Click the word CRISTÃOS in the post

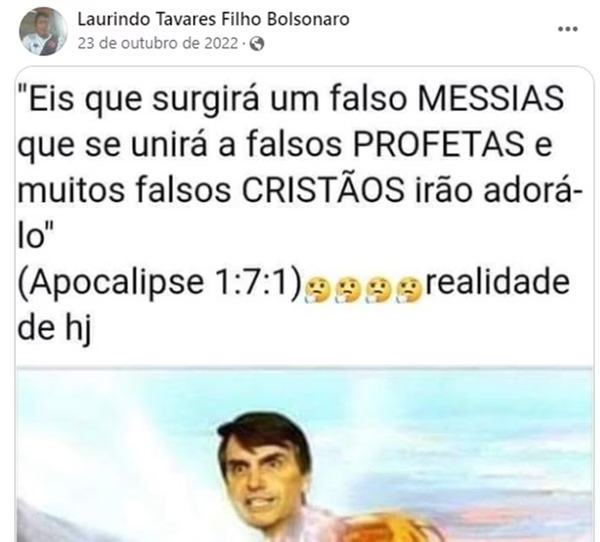[x=323, y=189]
